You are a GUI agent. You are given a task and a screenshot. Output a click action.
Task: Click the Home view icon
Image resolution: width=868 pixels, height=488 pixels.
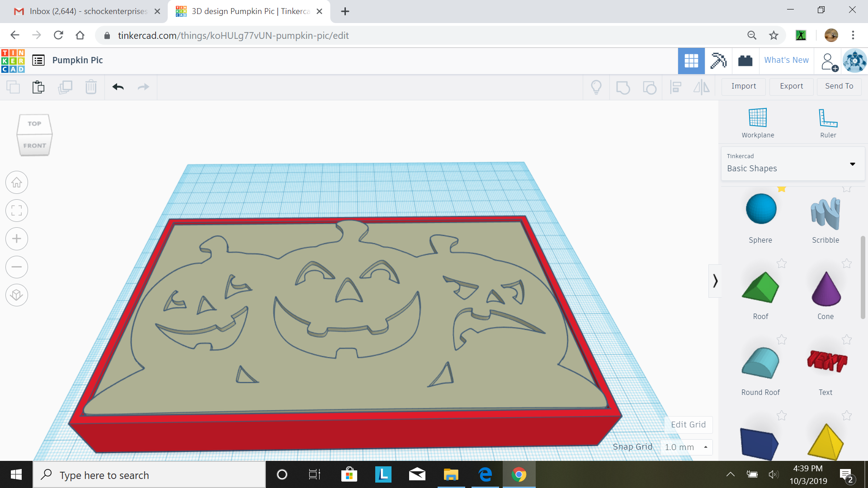[x=17, y=182]
